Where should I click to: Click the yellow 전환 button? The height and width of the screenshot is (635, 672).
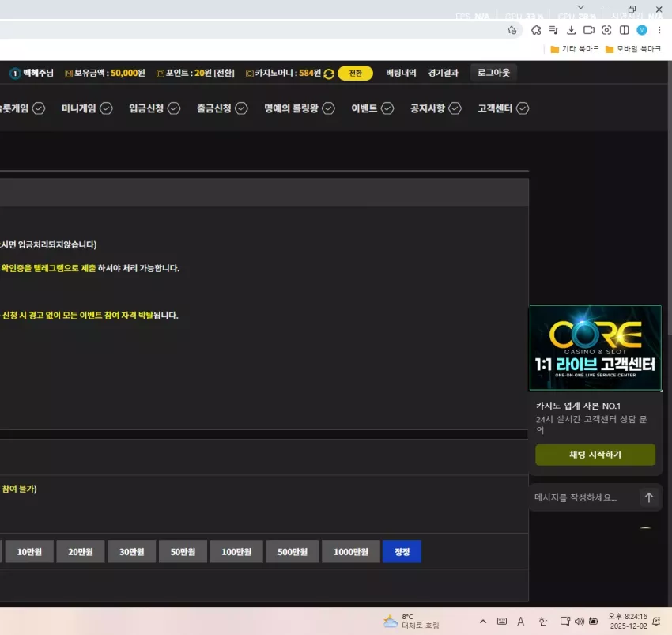point(355,74)
